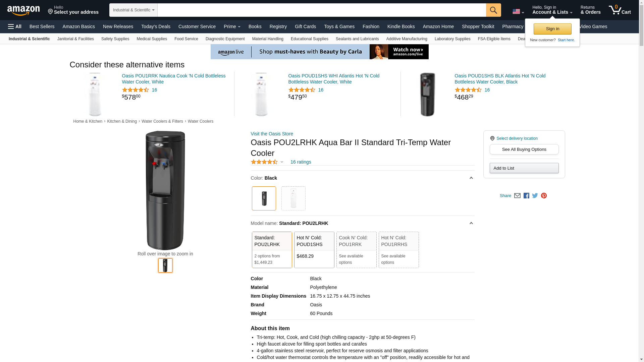Screen dimensions: 644x362
Task: Collapse the Color options section
Action: point(471,178)
